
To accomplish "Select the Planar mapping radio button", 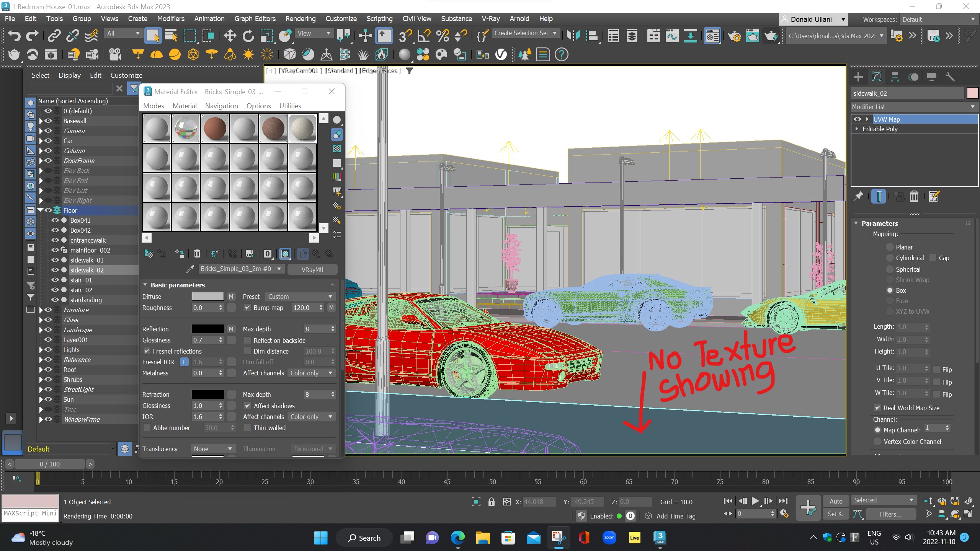I will click(x=891, y=247).
